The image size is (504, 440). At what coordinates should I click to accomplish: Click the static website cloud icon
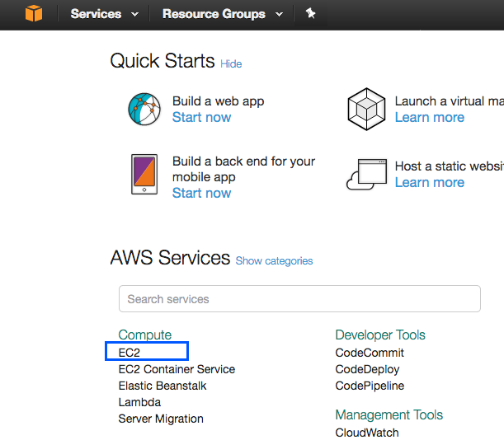pyautogui.click(x=367, y=175)
